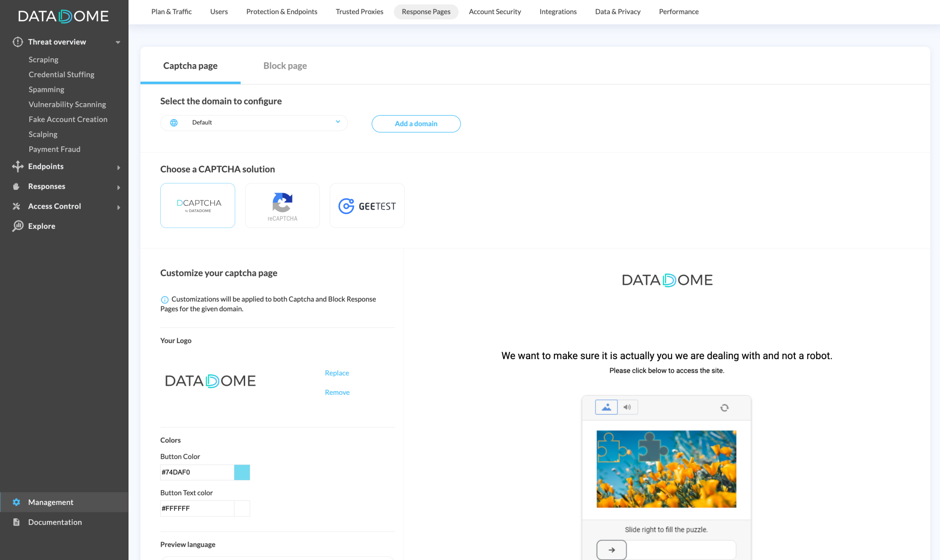Refresh the captcha puzzle image
The width and height of the screenshot is (940, 560).
coord(724,407)
